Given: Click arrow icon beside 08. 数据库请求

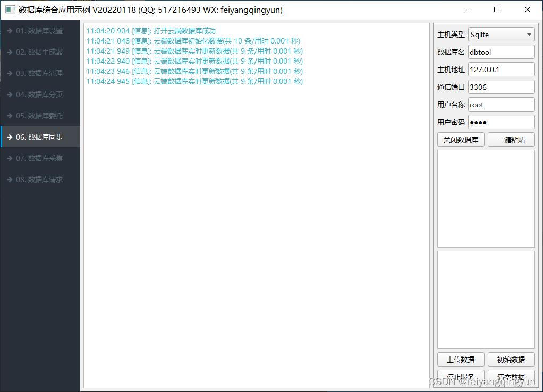Looking at the screenshot, I should (x=10, y=180).
